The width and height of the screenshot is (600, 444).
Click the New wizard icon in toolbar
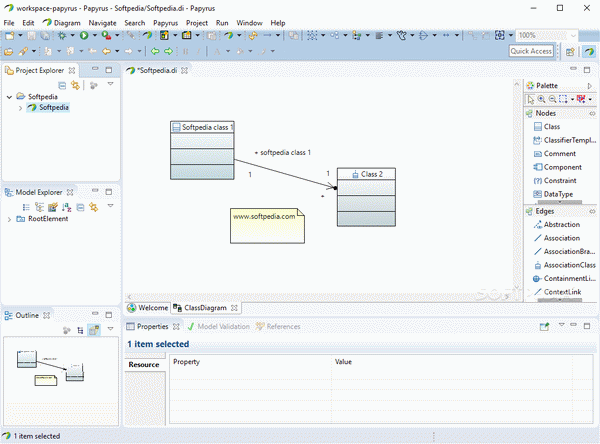tap(10, 36)
